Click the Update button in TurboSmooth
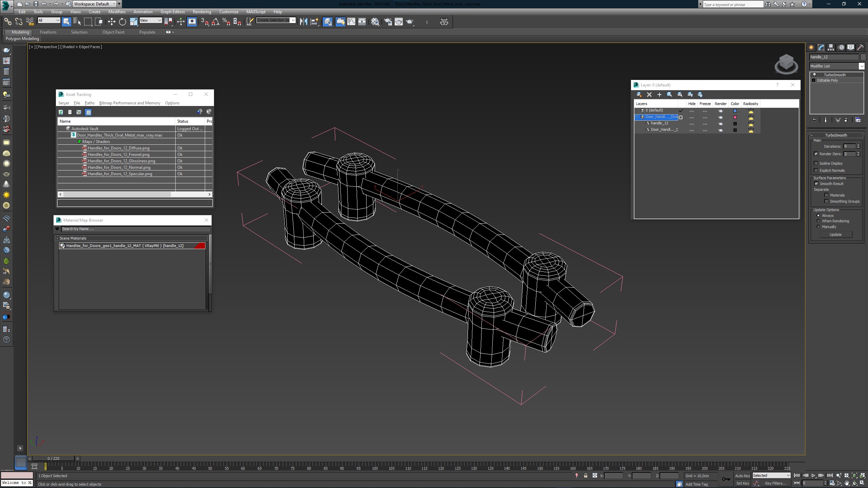The width and height of the screenshot is (868, 488). point(836,234)
